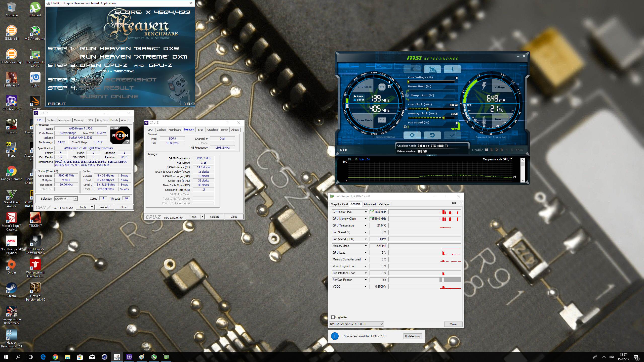Click ABOUT in HWBOT Heaven app

[57, 104]
